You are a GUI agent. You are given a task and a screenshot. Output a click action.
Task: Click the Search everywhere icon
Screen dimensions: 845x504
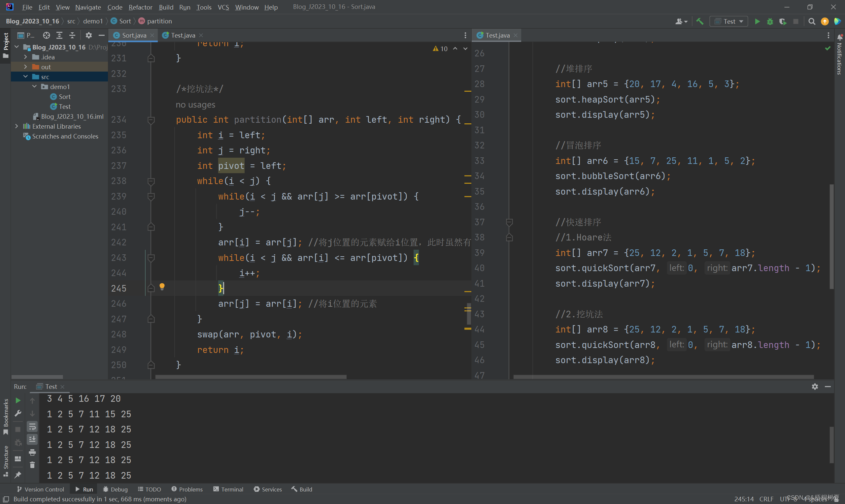812,21
